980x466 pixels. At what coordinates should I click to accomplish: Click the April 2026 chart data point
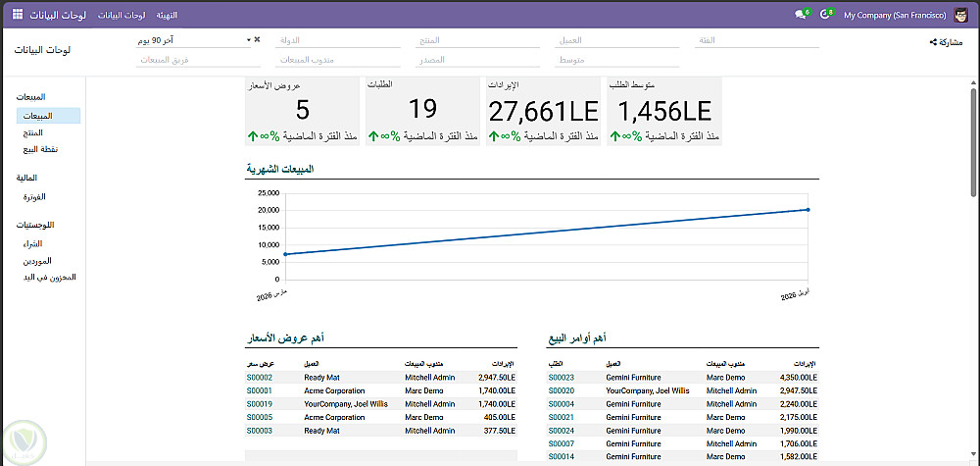pos(808,210)
